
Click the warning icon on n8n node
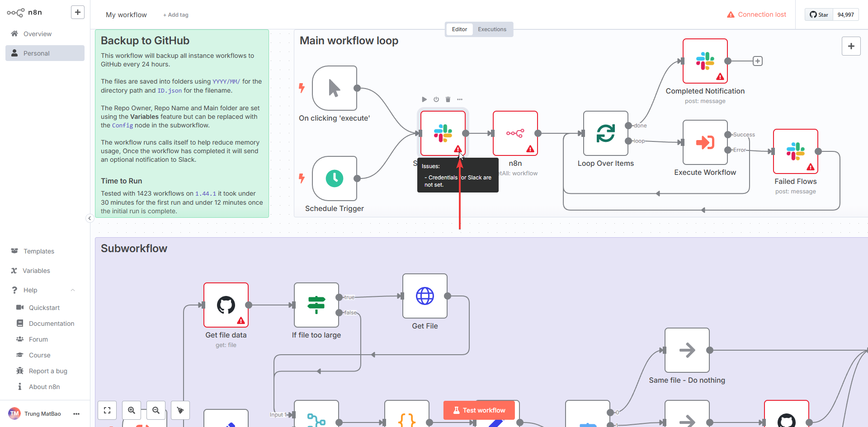point(530,149)
